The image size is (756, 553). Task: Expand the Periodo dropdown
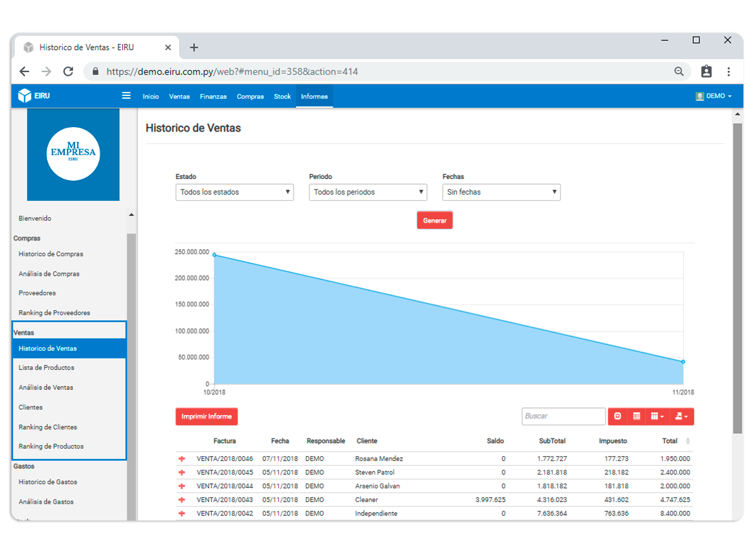click(368, 192)
